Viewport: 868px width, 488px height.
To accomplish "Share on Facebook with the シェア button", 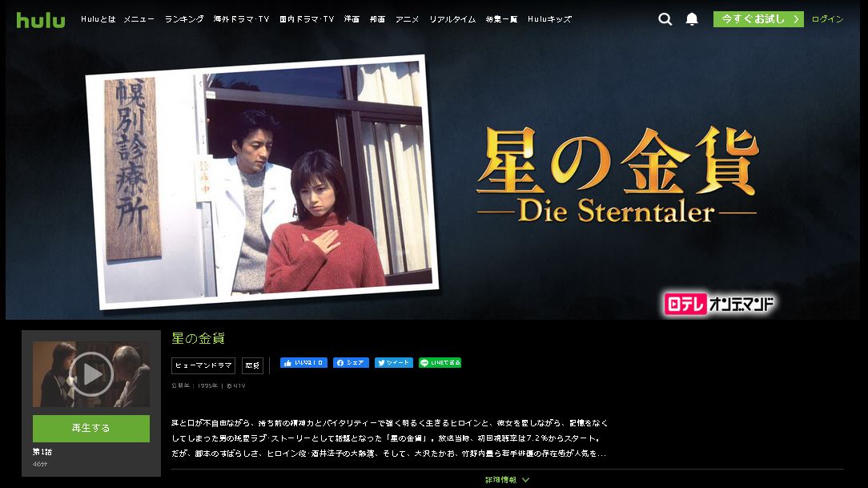I will 351,363.
